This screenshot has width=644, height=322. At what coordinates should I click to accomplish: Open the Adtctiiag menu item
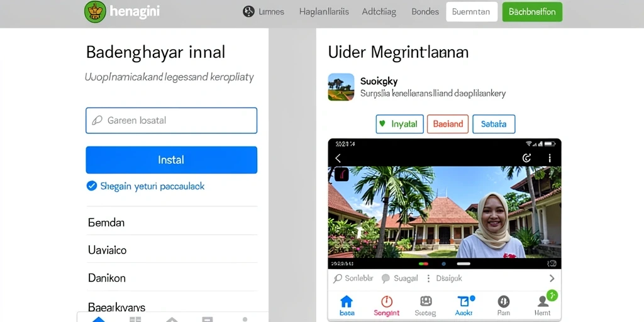click(x=379, y=11)
